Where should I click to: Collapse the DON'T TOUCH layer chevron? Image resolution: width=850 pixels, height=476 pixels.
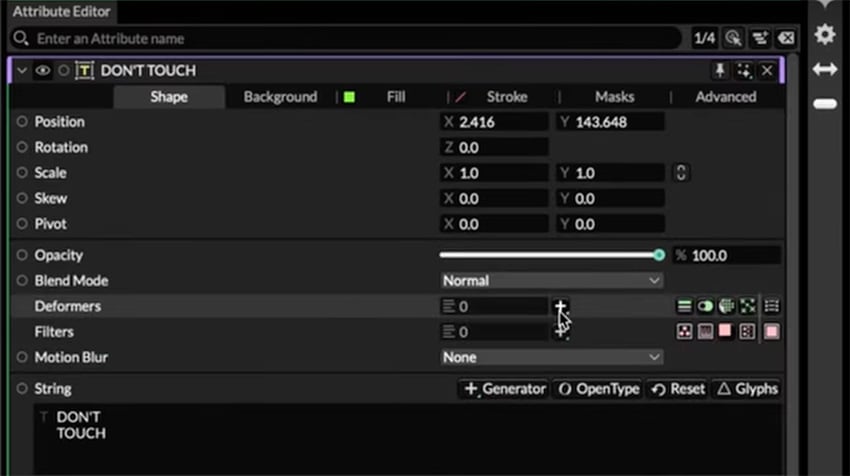(22, 70)
